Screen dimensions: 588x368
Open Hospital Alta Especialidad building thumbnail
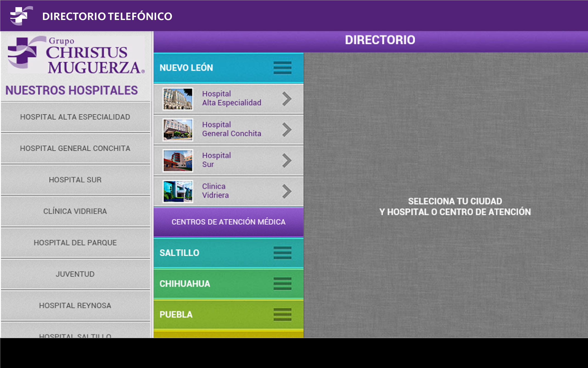[x=178, y=99]
